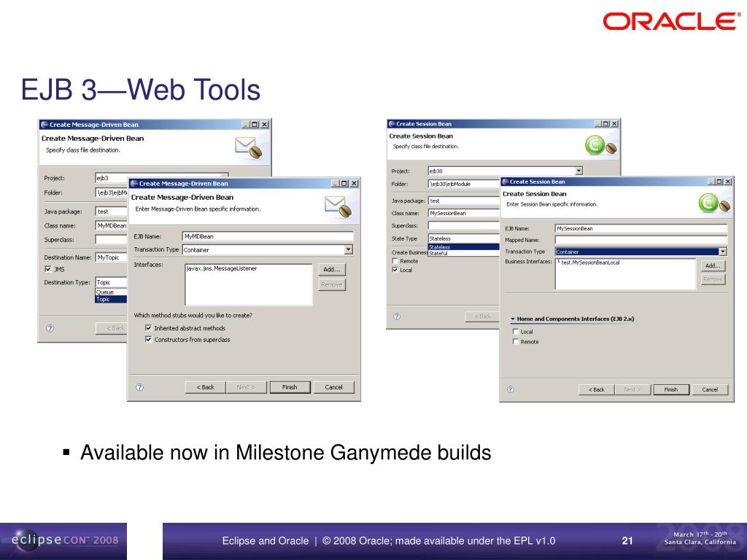Click Add button next to Business Interfaces
Image resolution: width=747 pixels, height=560 pixels.
click(x=713, y=265)
